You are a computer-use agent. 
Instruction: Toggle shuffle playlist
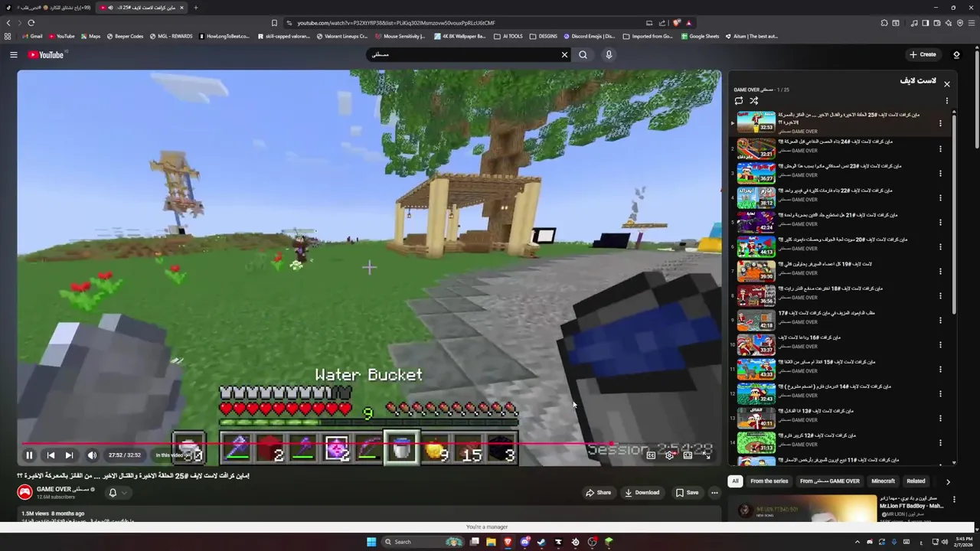[x=754, y=101]
